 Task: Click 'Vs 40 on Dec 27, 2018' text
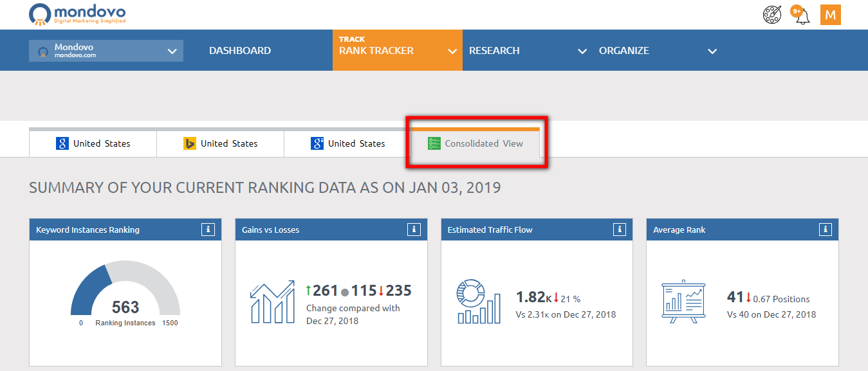tap(771, 314)
